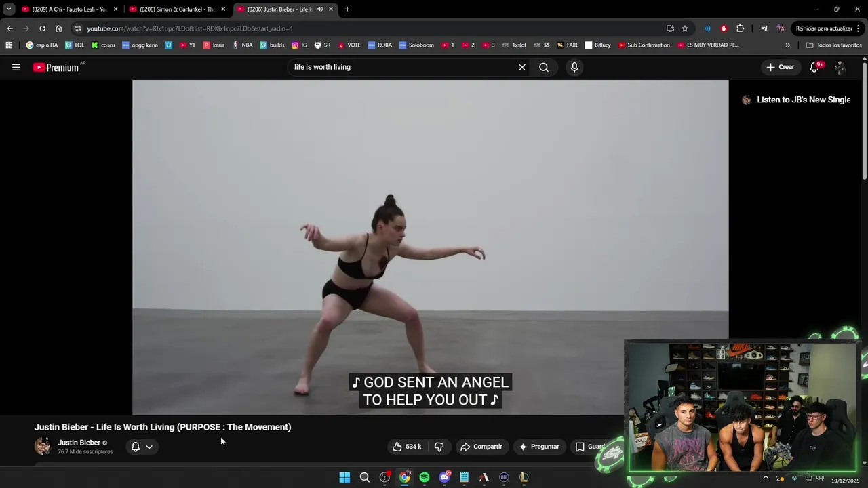Screen dimensions: 868x488
Task: Show hidden system tray icons
Action: pyautogui.click(x=766, y=477)
